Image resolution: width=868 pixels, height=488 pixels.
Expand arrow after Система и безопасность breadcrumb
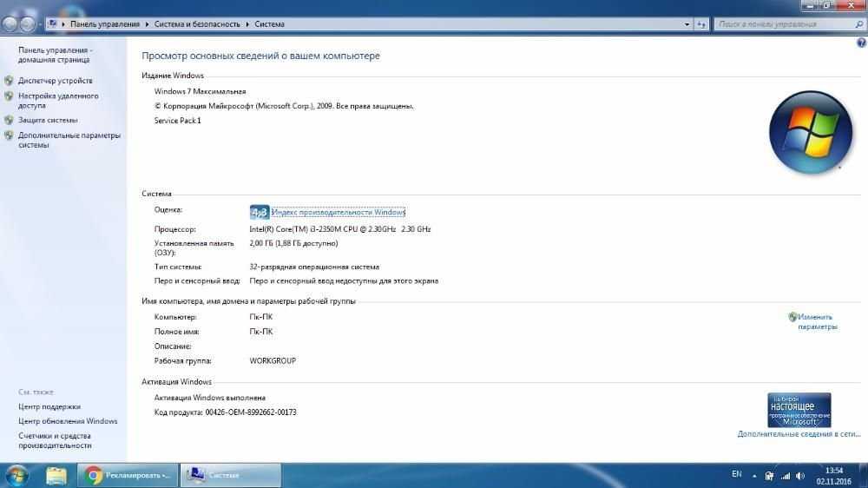(247, 24)
